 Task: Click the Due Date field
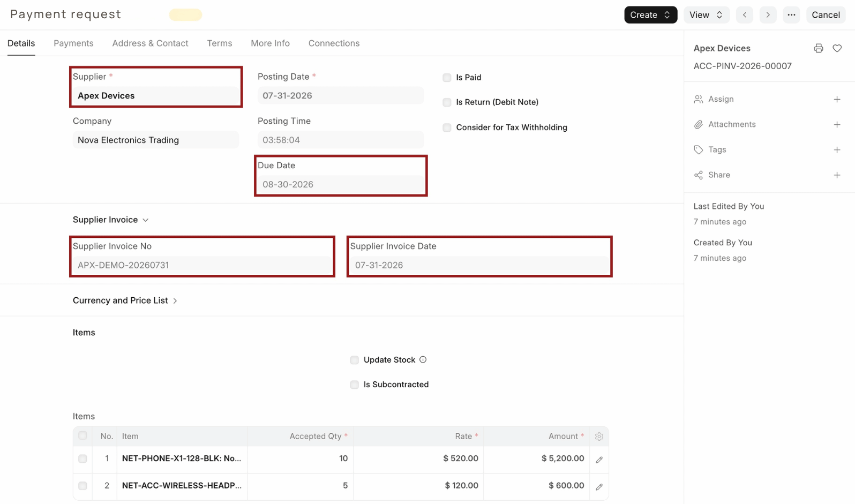[341, 185]
